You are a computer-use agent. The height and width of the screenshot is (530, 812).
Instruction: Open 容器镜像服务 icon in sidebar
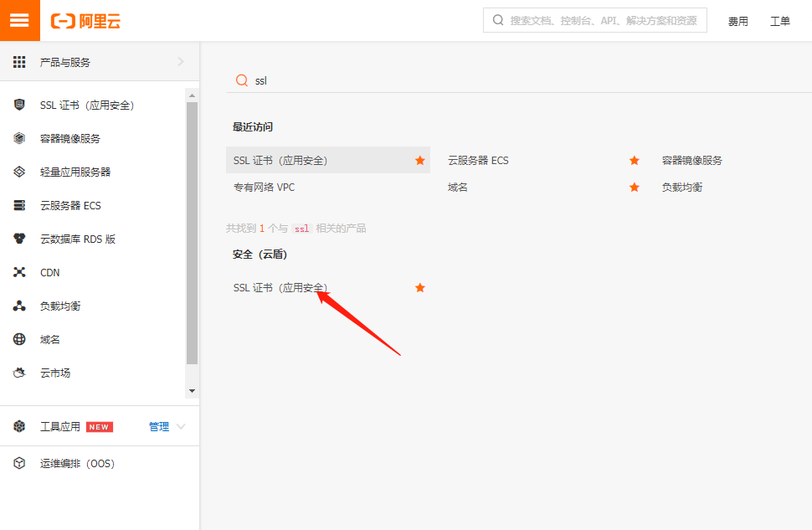click(x=19, y=138)
